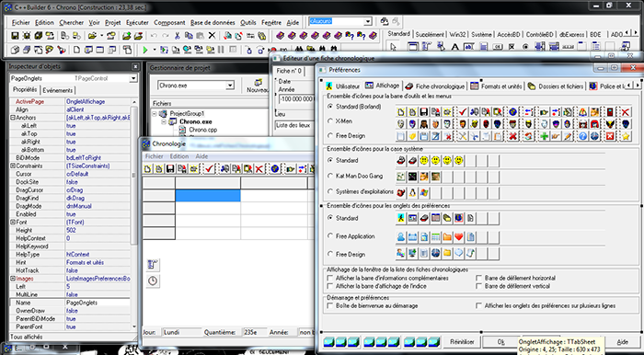
Task: Enable Afficher la barre d'informations complémentaires
Action: 329,278
